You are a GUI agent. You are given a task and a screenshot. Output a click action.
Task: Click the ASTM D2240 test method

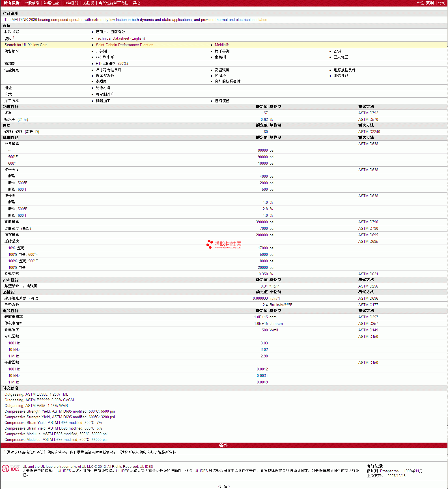point(369,132)
